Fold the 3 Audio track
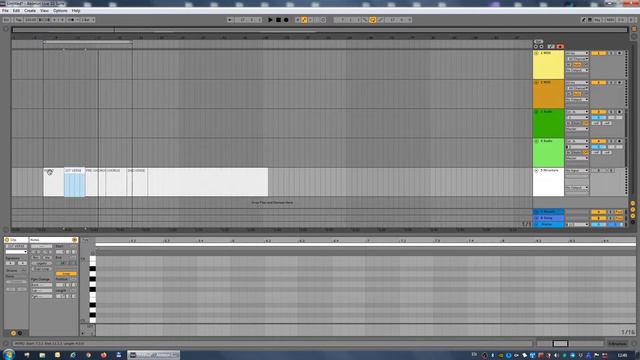The image size is (640, 360). point(536,112)
